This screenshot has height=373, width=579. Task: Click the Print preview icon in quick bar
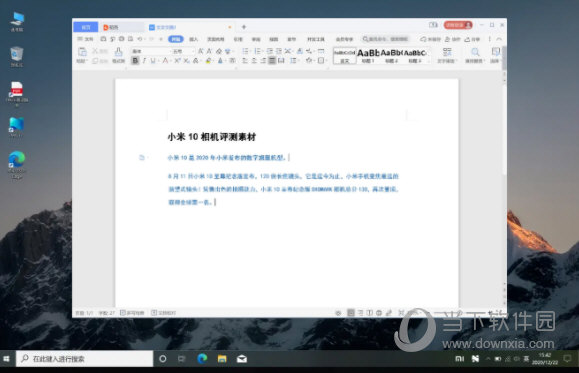pyautogui.click(x=130, y=39)
